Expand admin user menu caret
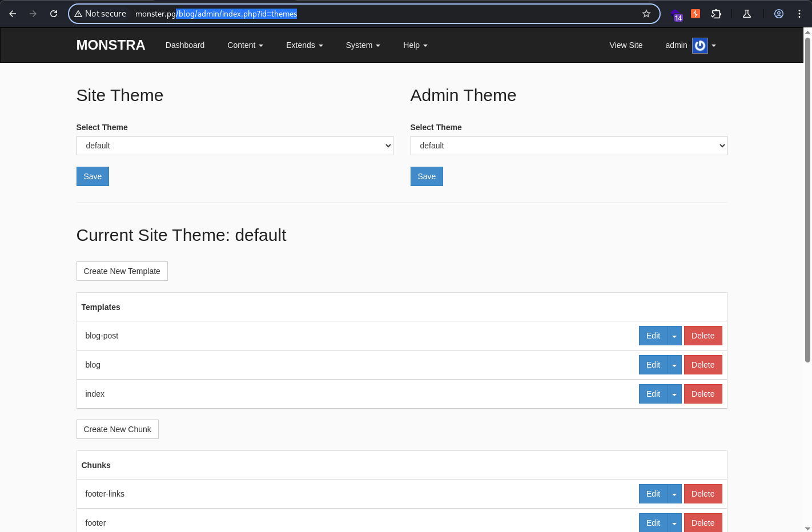This screenshot has height=532, width=812. [x=714, y=46]
